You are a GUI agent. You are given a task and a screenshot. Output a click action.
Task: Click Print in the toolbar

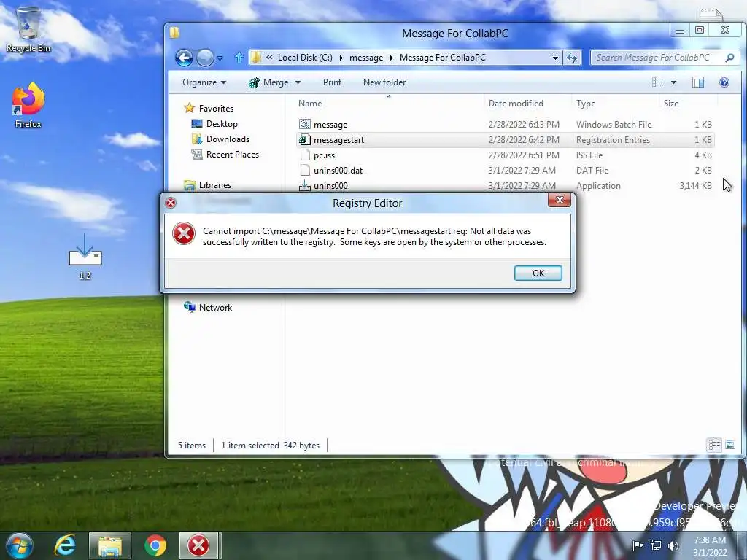tap(332, 82)
